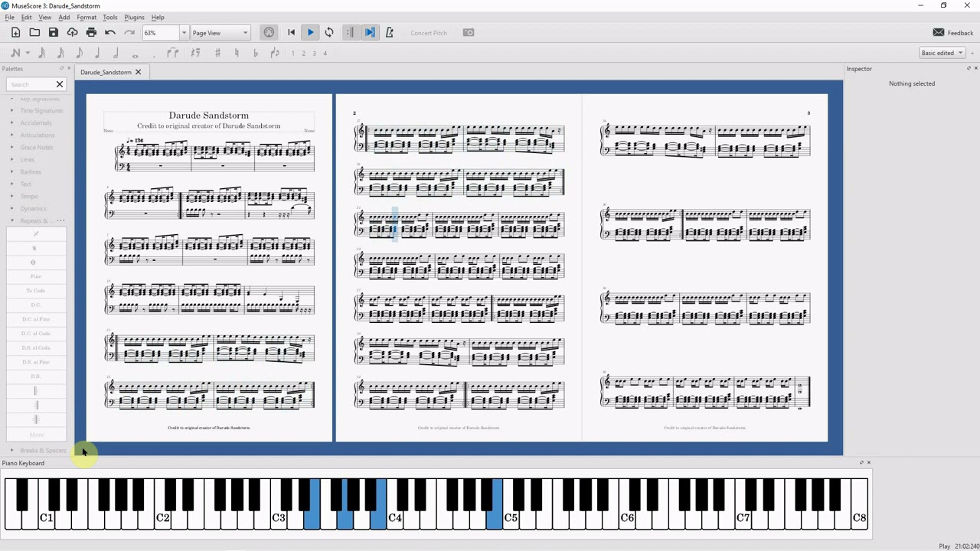The width and height of the screenshot is (980, 551).
Task: Select voice 2
Action: pyautogui.click(x=303, y=54)
